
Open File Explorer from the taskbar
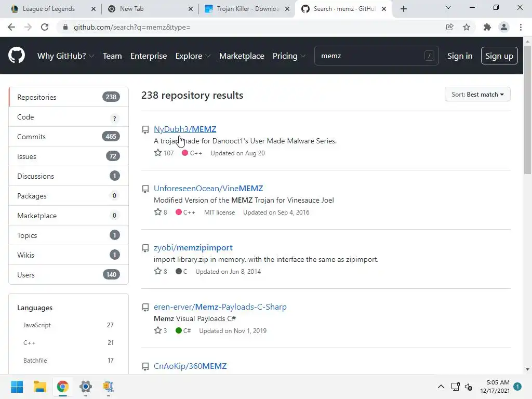39,387
